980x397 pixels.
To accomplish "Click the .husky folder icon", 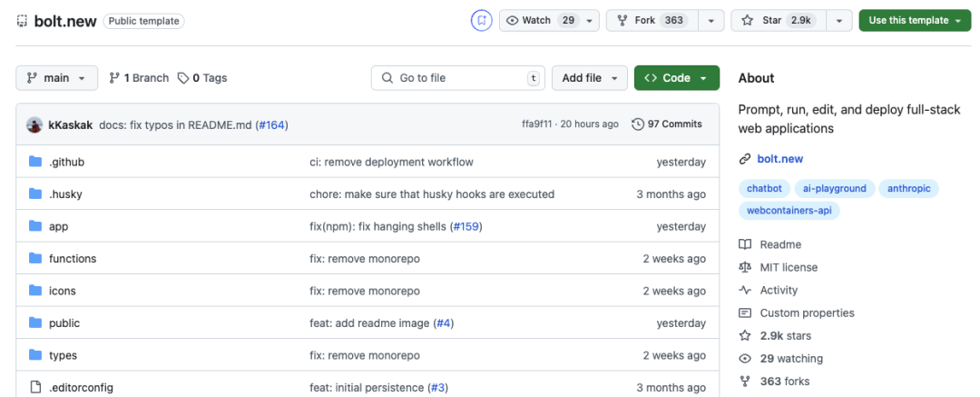I will (35, 194).
